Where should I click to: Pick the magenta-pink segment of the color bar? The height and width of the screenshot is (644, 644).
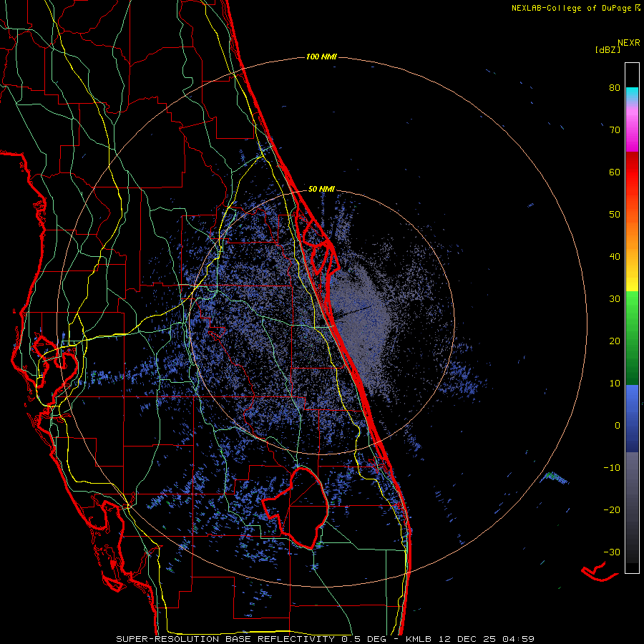(x=632, y=127)
